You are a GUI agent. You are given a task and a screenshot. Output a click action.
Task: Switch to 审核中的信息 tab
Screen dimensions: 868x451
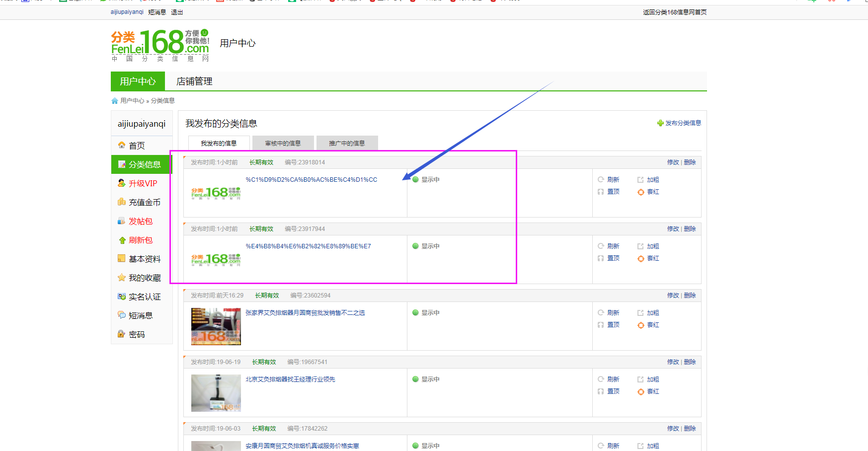pos(283,143)
